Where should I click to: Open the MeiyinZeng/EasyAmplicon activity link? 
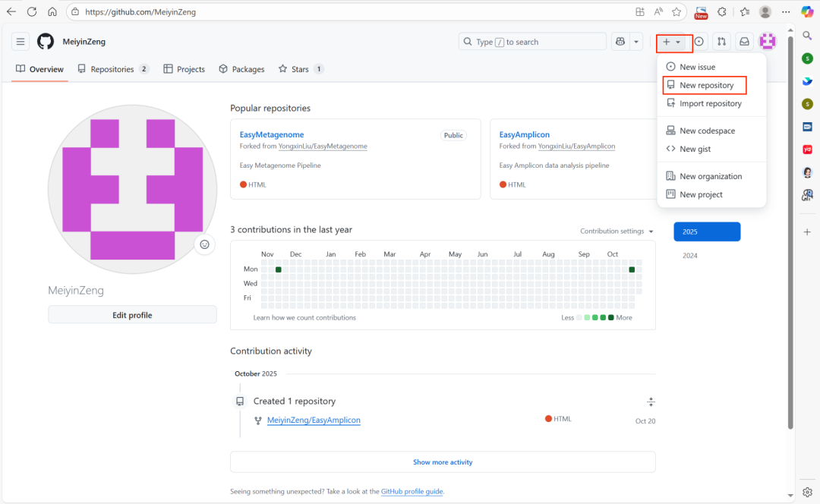[314, 420]
